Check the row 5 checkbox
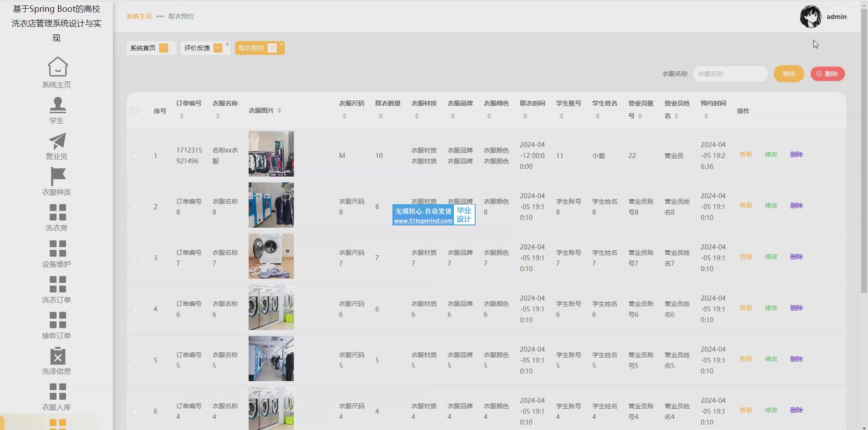 tap(134, 360)
